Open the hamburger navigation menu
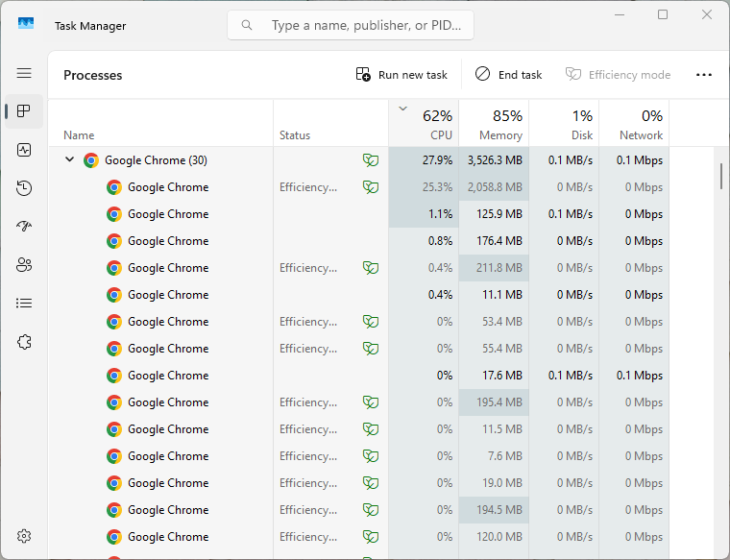The width and height of the screenshot is (730, 560). pos(24,73)
